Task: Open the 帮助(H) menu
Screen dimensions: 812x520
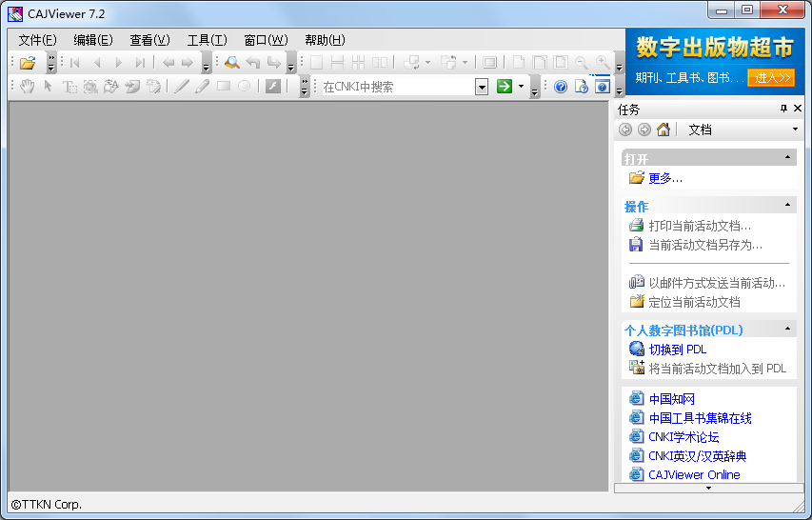Action: (325, 40)
